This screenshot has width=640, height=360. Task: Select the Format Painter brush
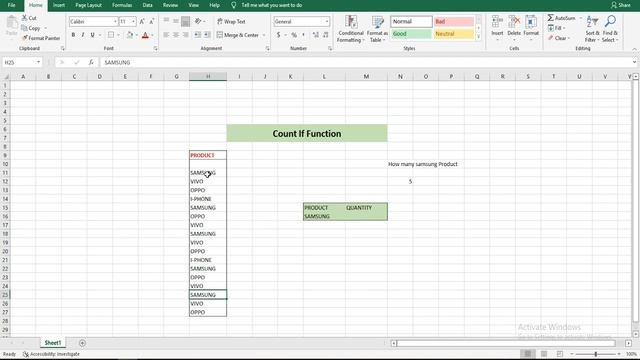[x=24, y=38]
